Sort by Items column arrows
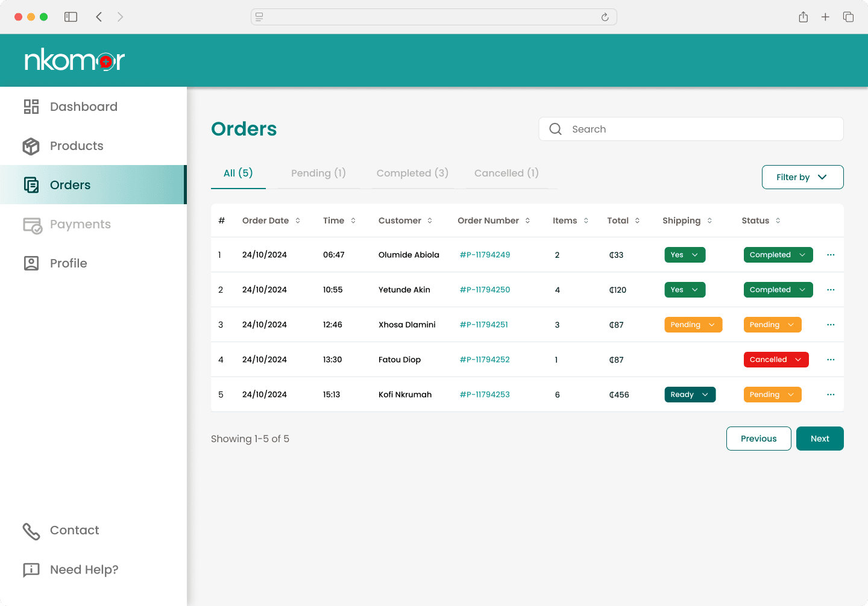 586,220
